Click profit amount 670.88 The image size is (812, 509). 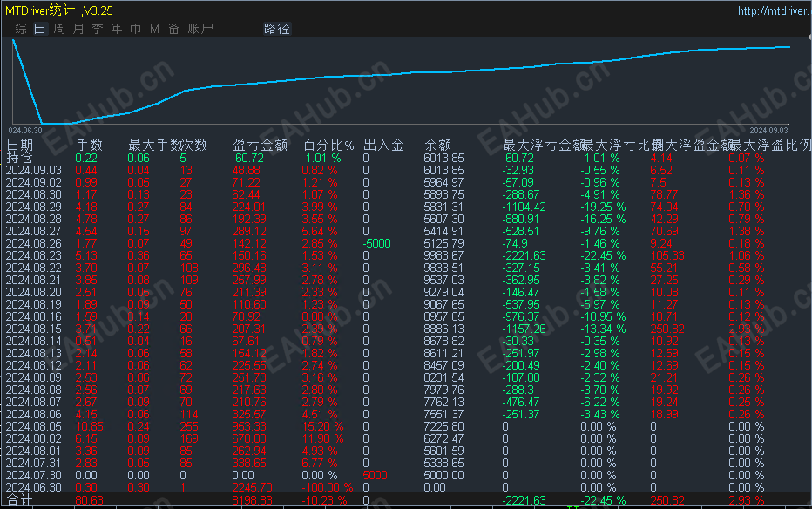[x=248, y=438]
